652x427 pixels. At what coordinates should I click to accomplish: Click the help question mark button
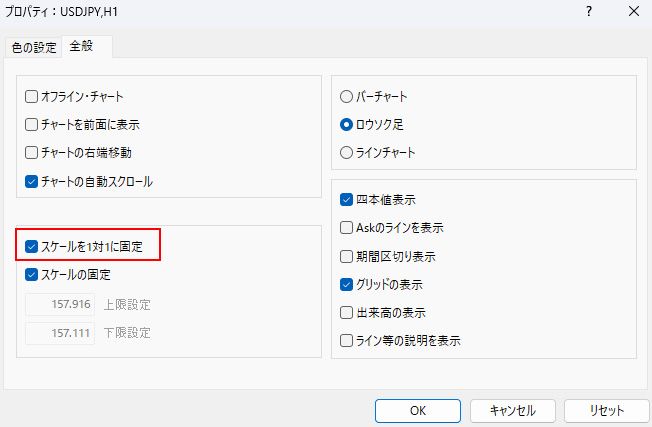(588, 13)
